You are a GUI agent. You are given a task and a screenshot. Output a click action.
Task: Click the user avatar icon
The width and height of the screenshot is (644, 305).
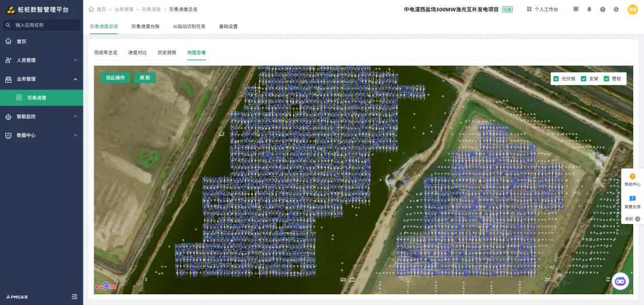click(x=632, y=9)
